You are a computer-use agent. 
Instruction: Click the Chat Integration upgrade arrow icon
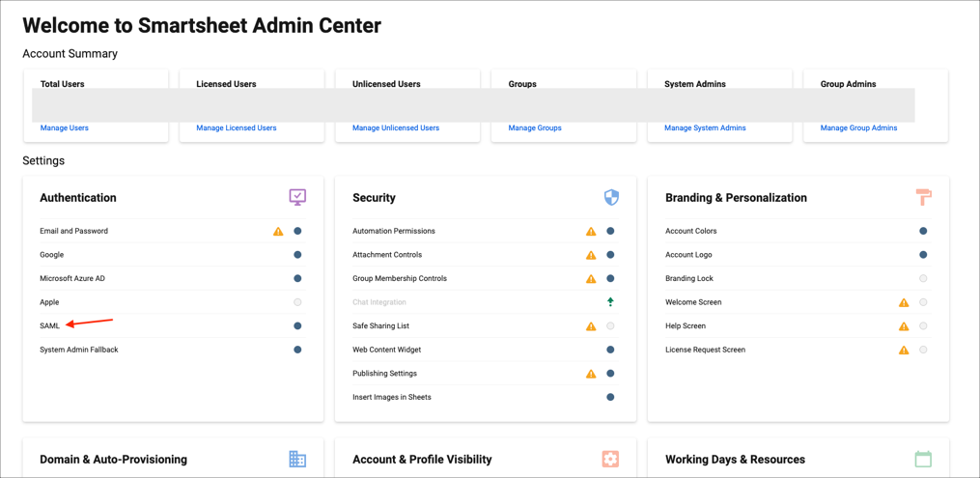click(x=610, y=302)
